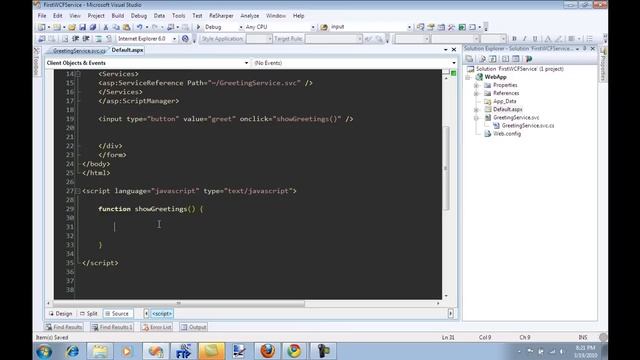The width and height of the screenshot is (640, 360).
Task: Open Windows Start menu orb
Action: click(44, 351)
